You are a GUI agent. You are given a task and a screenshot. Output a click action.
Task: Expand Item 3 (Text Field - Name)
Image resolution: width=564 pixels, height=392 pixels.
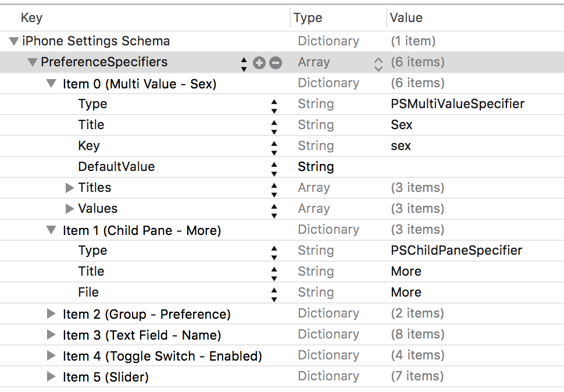51,335
